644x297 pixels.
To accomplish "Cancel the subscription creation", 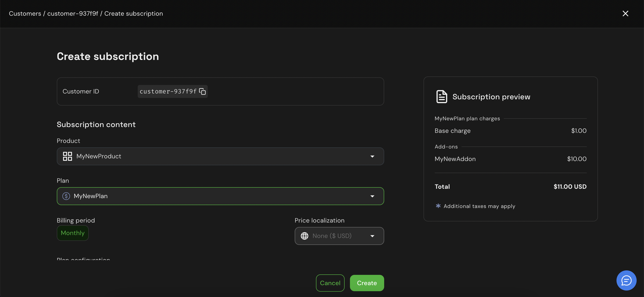I will [x=330, y=283].
